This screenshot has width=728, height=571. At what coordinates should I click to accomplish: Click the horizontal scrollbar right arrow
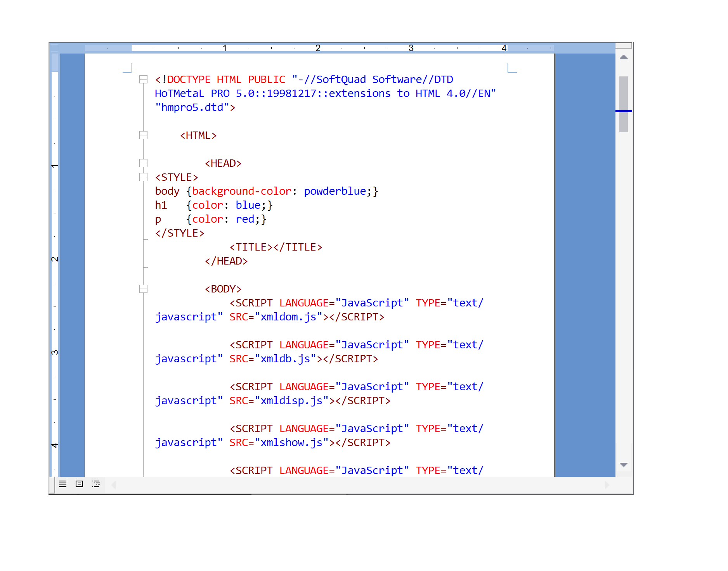607,484
